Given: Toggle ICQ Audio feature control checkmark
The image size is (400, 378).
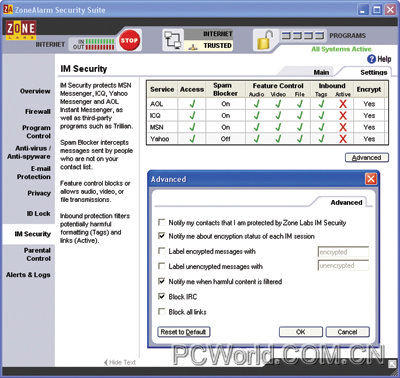Looking at the screenshot, I should pyautogui.click(x=256, y=116).
